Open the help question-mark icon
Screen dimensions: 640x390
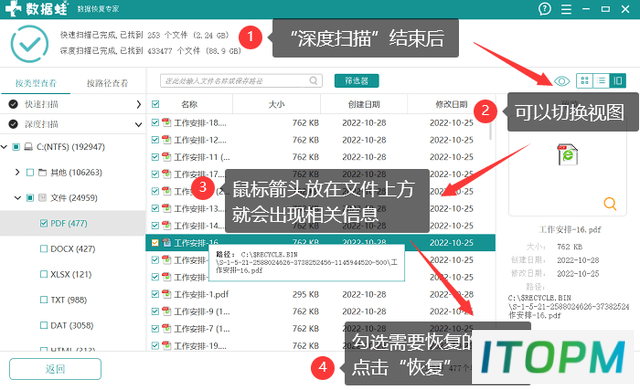tap(544, 9)
